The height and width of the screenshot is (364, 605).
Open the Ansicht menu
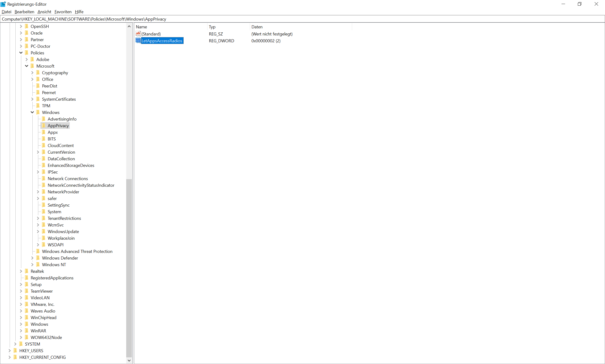coord(44,12)
